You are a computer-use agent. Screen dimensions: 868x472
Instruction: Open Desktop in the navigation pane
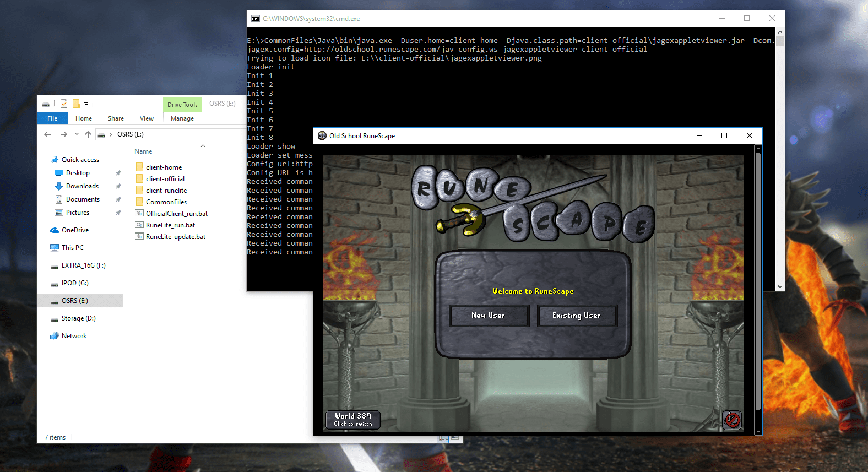pos(78,173)
